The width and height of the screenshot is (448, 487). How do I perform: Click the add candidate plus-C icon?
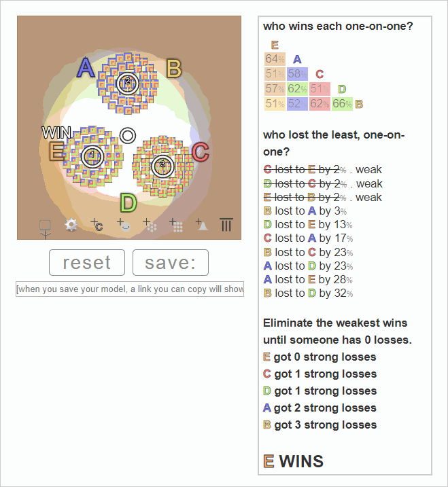(97, 225)
